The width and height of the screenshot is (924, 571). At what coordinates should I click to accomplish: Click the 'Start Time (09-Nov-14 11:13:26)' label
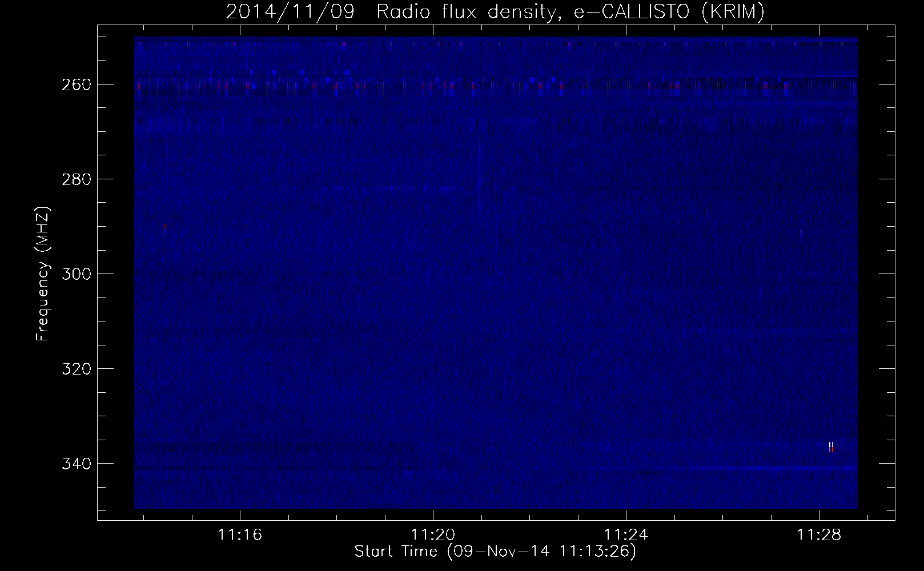click(495, 552)
